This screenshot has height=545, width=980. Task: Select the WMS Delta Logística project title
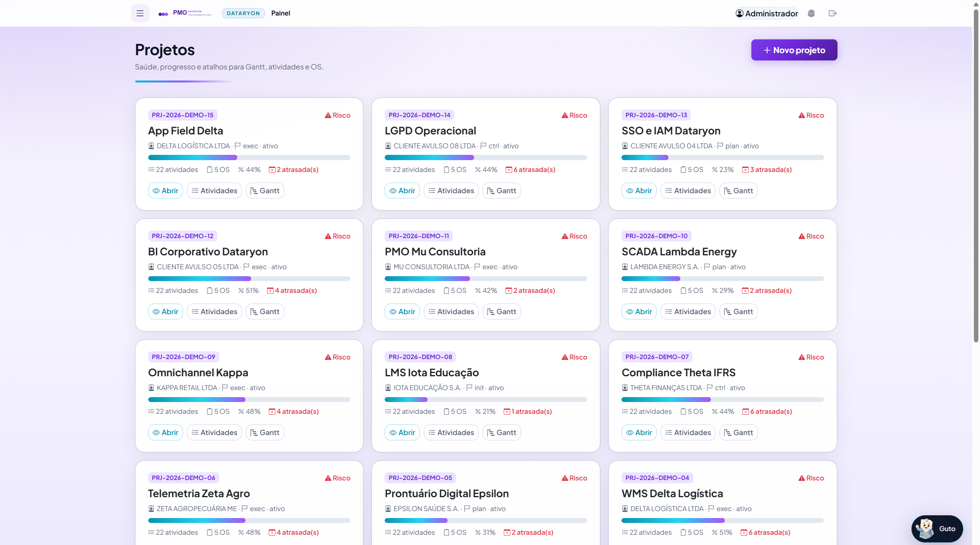click(672, 494)
